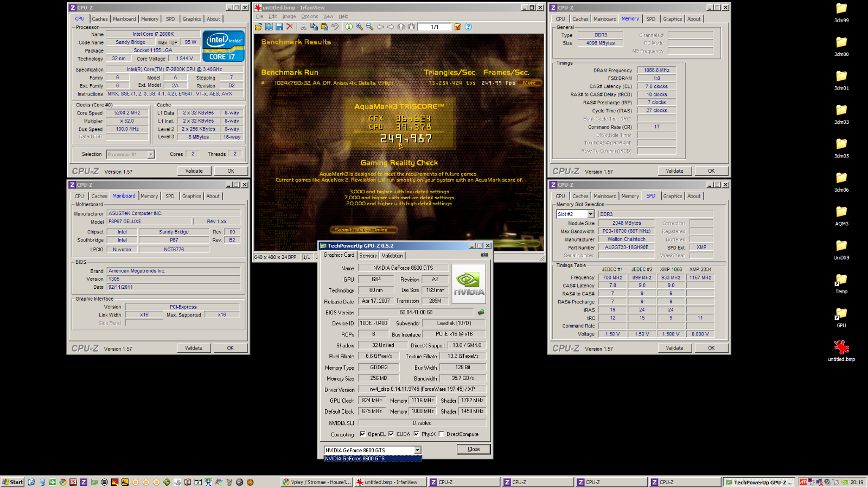Switch to TechPowerUp GPU-Z taskbar button

tap(758, 482)
